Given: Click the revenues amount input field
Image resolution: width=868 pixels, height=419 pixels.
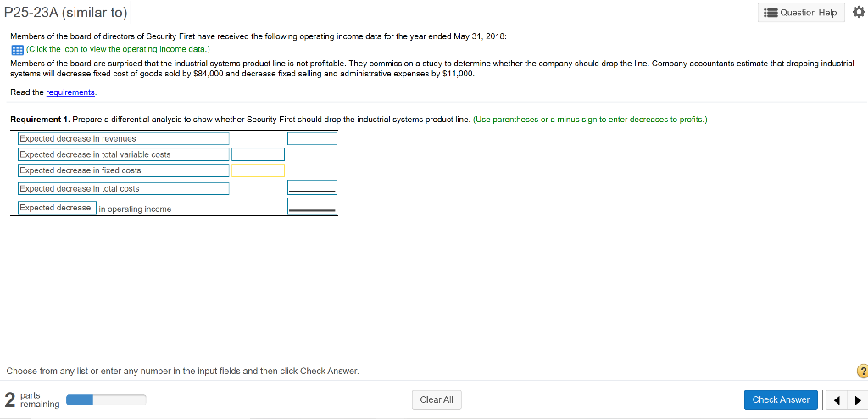Looking at the screenshot, I should (x=312, y=138).
